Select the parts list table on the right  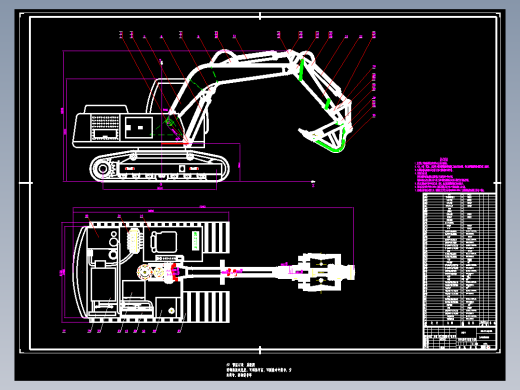click(460, 260)
